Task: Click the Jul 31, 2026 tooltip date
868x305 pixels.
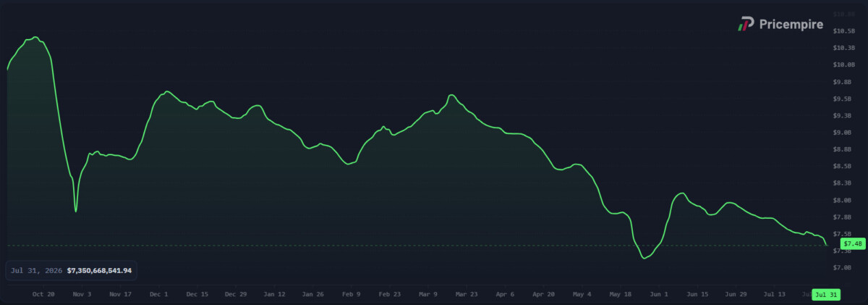Action: 36,270
